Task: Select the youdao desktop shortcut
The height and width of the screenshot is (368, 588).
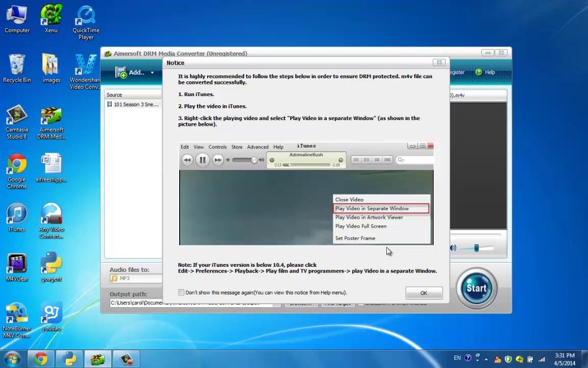Action: point(51,316)
